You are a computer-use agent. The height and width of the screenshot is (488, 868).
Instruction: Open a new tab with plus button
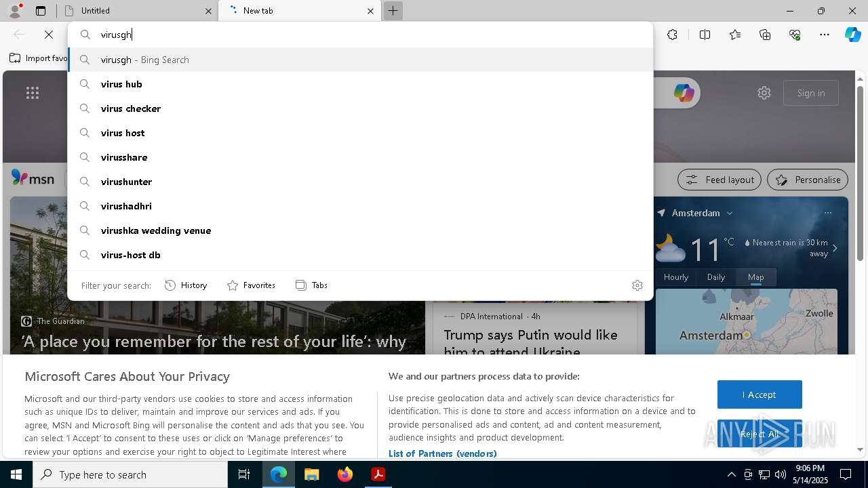(x=393, y=11)
